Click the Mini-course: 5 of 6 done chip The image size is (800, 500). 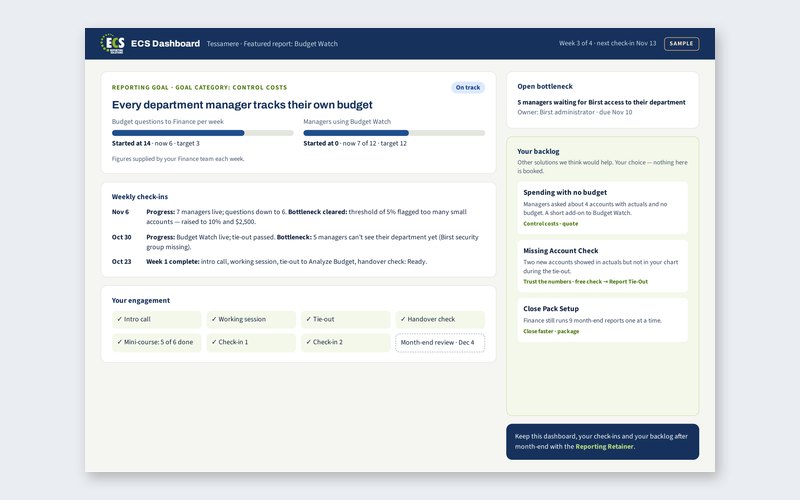coord(157,342)
